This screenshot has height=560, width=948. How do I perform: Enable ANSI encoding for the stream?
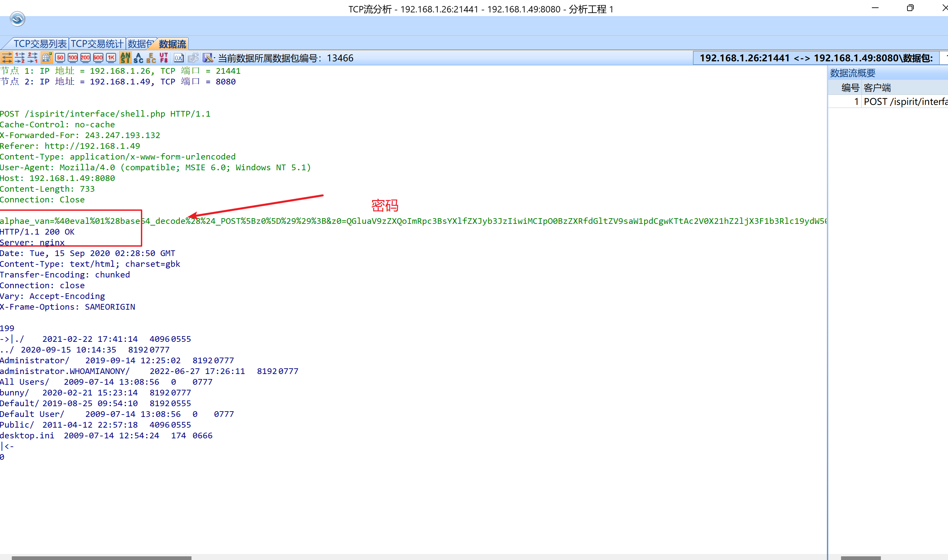tap(125, 58)
